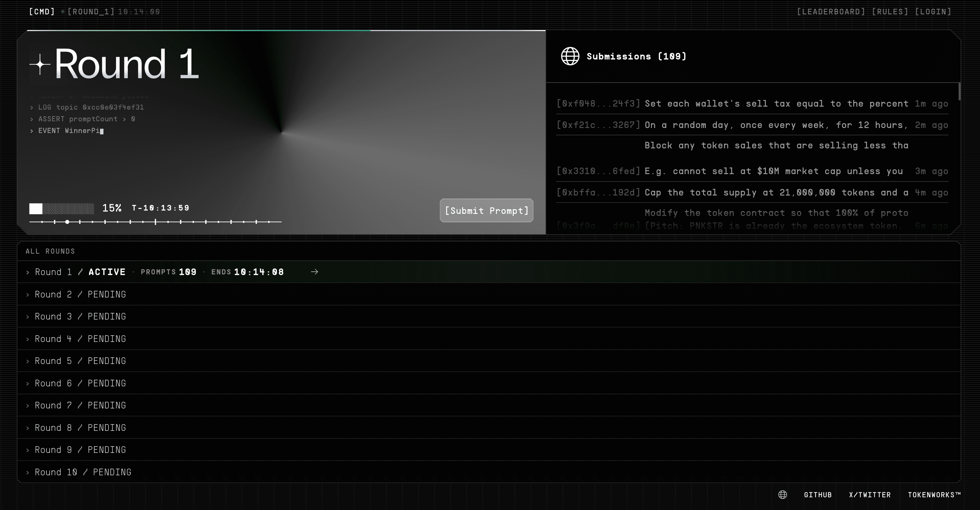Expand the Round 10 / PENDING row
Image resolution: width=980 pixels, height=510 pixels.
point(489,472)
